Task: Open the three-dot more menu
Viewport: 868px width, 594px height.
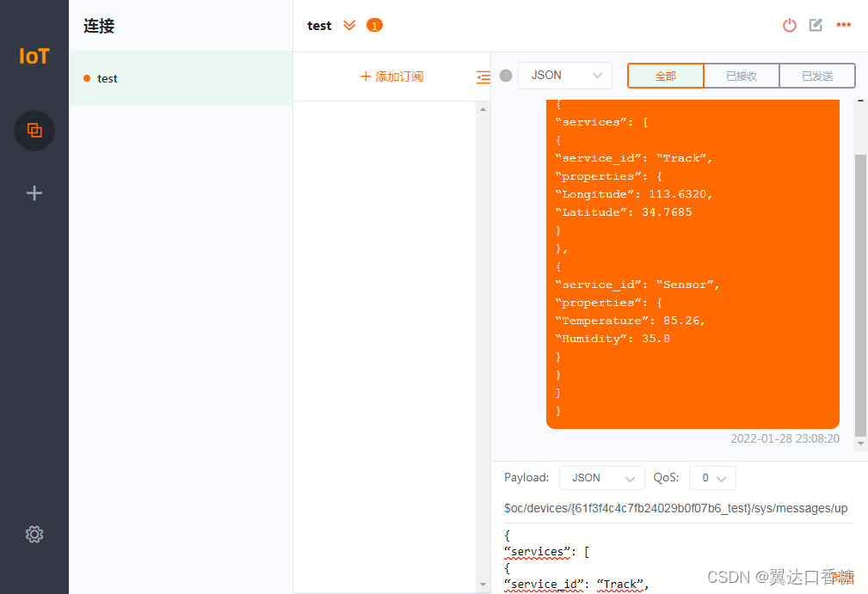Action: click(x=844, y=24)
